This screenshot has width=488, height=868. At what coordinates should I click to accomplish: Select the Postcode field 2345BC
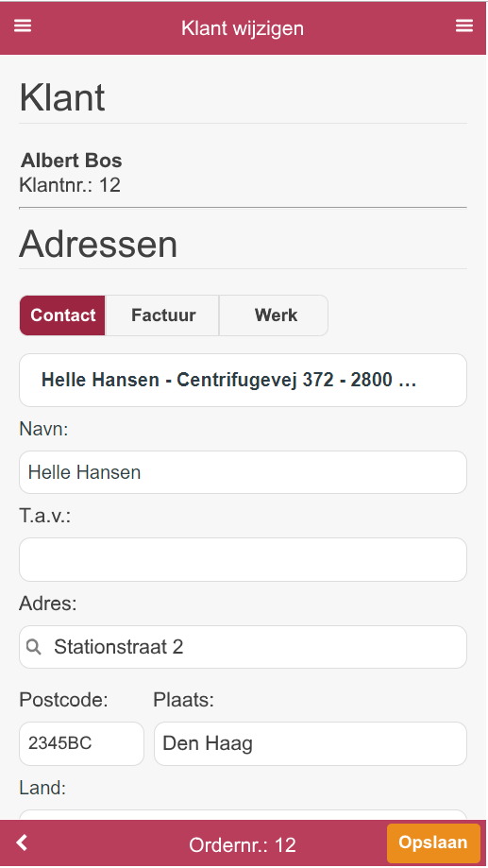tap(81, 743)
